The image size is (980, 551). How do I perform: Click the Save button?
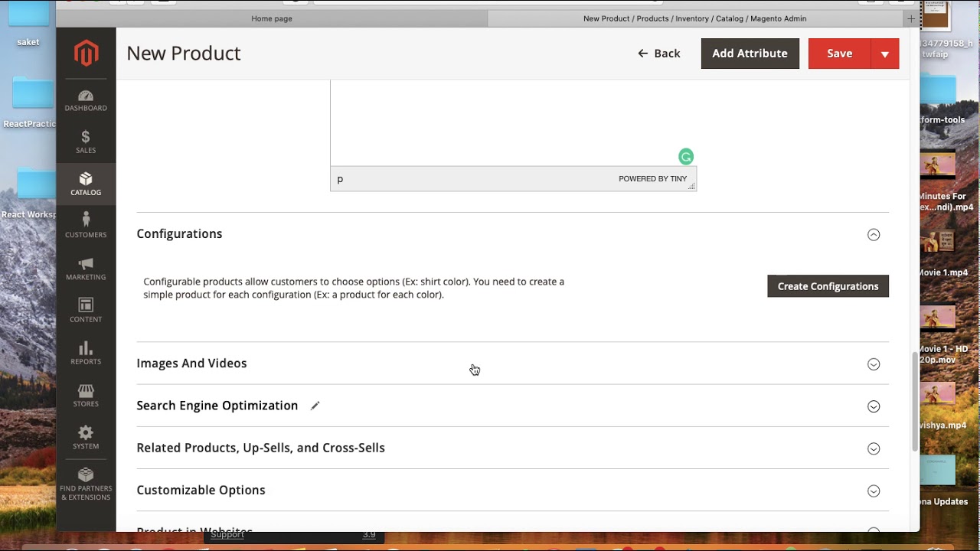(840, 54)
